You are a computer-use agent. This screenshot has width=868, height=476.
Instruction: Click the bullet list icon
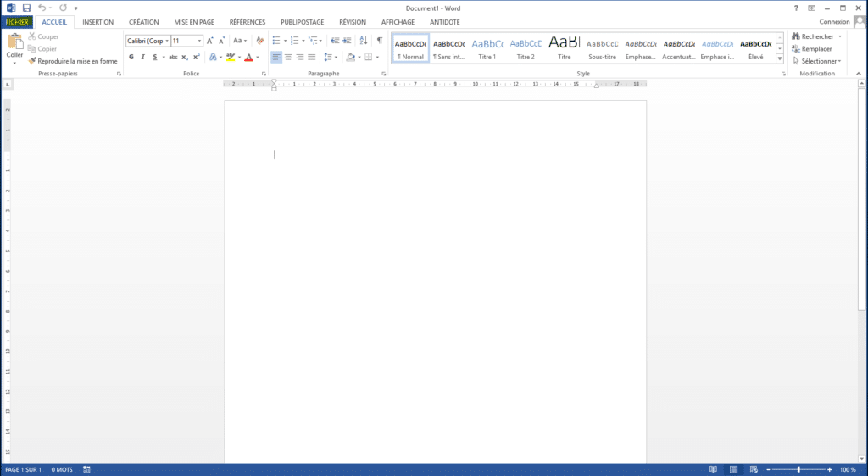click(275, 41)
